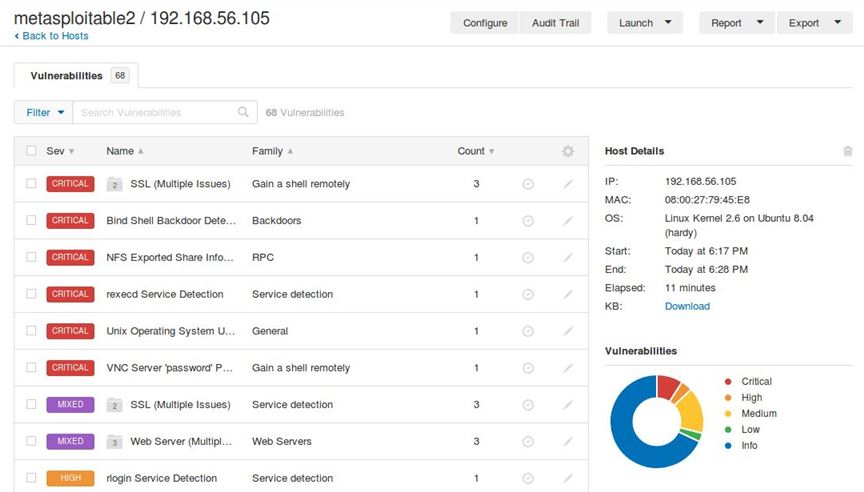
Task: Click the 68 badge on Vulnerabilities tab
Action: (x=120, y=75)
